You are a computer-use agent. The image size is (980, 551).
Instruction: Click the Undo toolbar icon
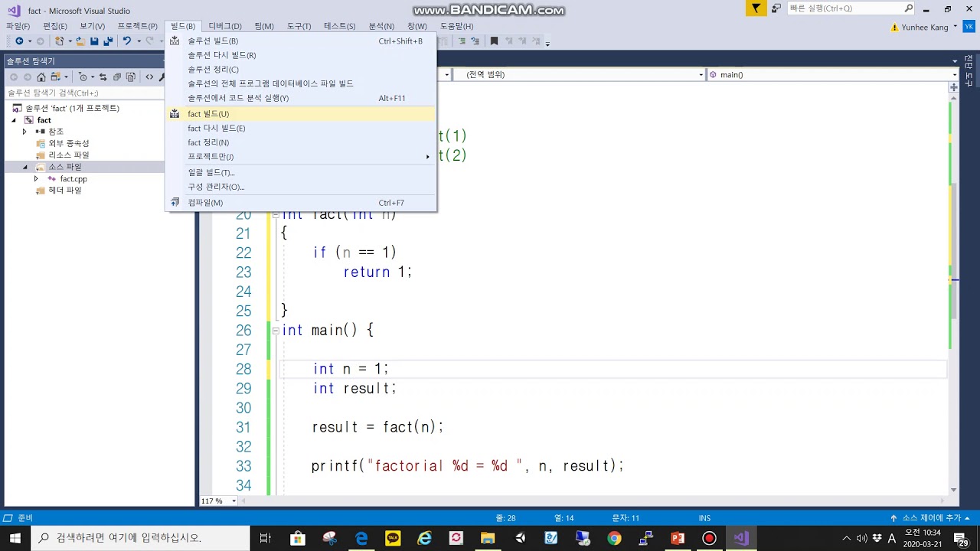127,41
